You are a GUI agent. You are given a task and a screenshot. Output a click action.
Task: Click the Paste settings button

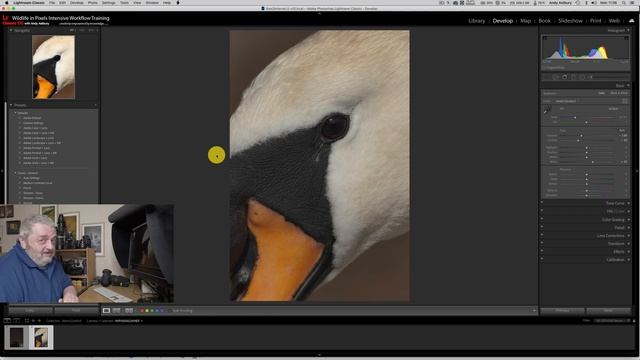tap(76, 311)
